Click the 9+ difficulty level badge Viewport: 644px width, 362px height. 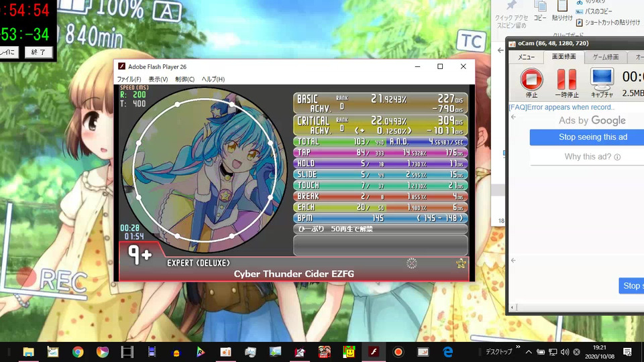click(140, 255)
